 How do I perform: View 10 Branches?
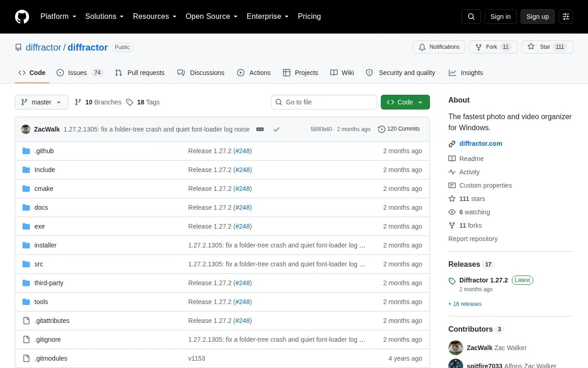[x=98, y=102]
